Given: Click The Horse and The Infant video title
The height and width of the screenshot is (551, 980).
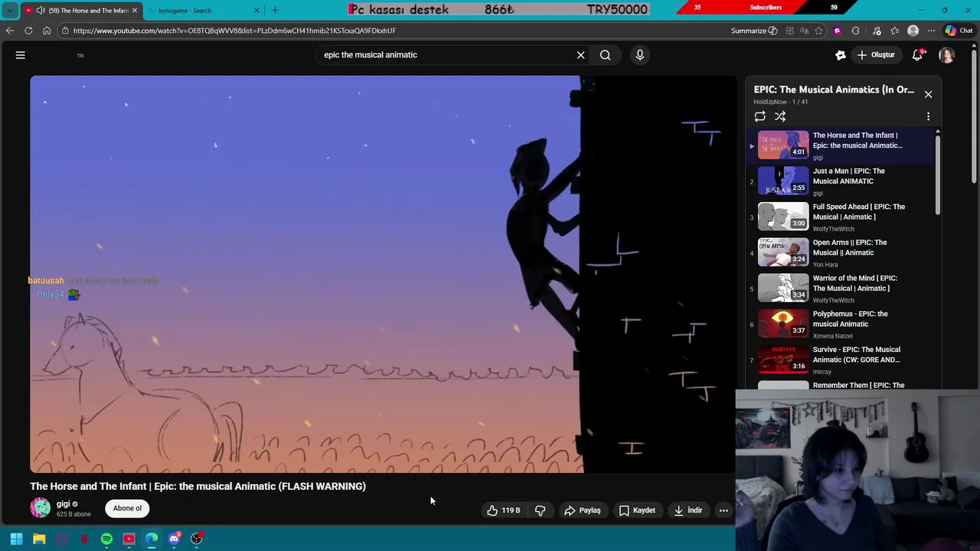Looking at the screenshot, I should pyautogui.click(x=198, y=486).
